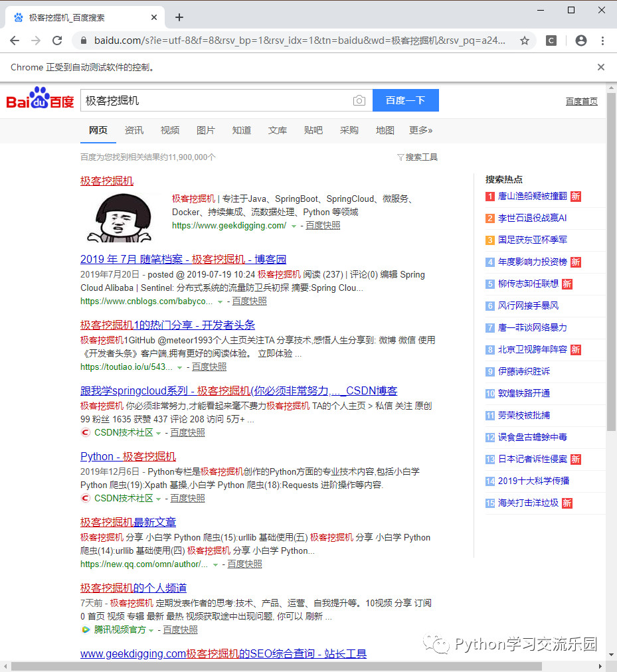The height and width of the screenshot is (672, 617).
Task: Switch to the 地图 tab
Action: [x=385, y=130]
